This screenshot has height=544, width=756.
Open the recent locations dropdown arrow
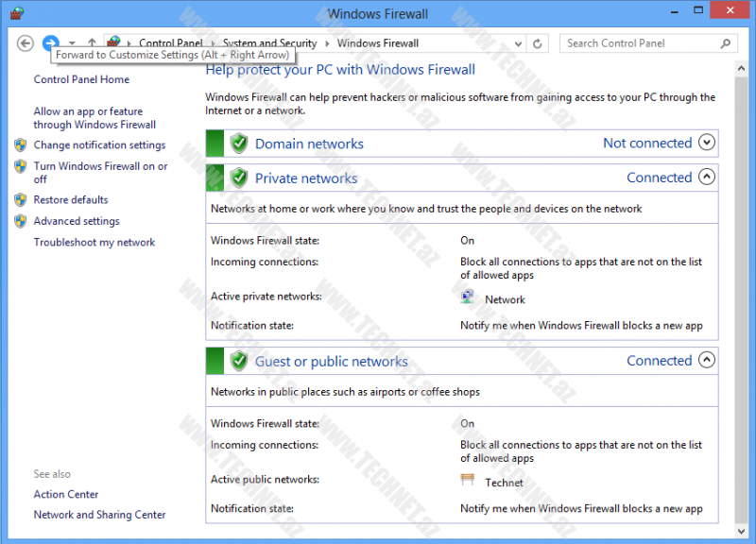72,43
